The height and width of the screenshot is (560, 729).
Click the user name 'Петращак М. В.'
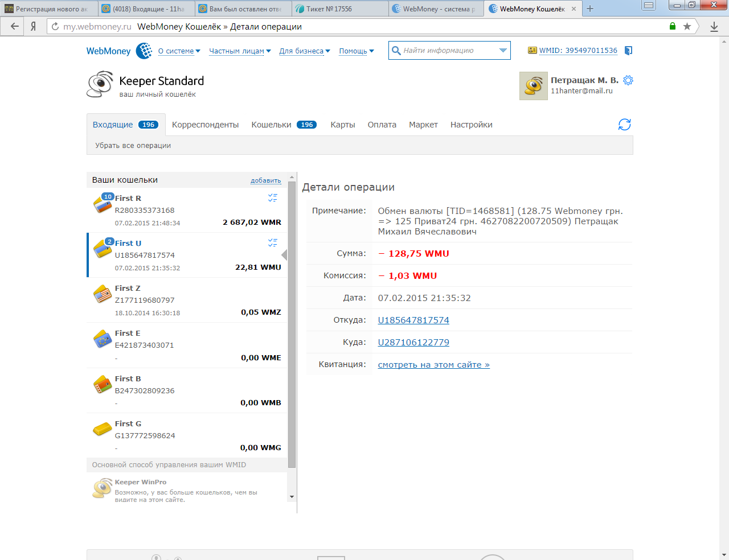(584, 80)
